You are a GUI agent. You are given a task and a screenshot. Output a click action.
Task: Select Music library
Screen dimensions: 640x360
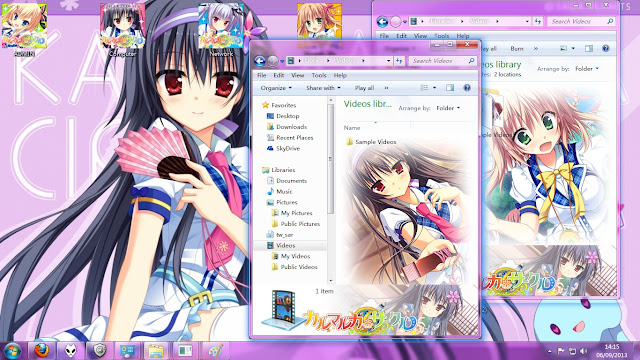(x=279, y=191)
